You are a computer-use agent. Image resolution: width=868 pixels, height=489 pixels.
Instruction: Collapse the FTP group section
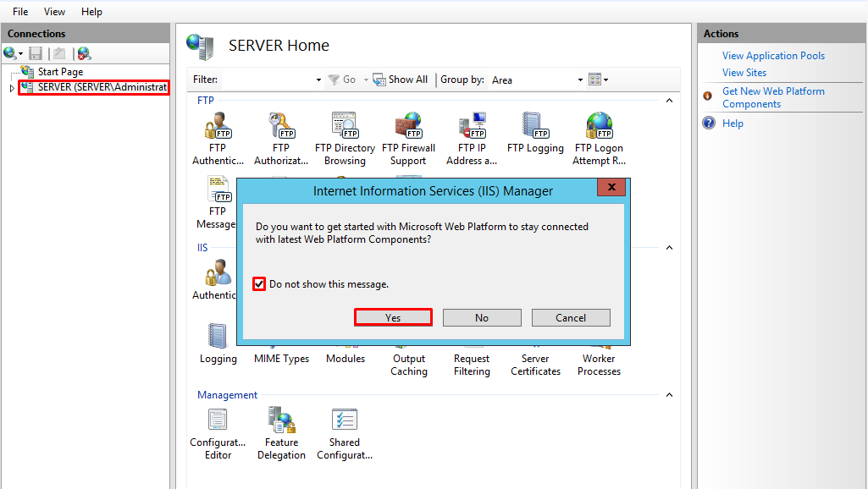click(x=669, y=101)
